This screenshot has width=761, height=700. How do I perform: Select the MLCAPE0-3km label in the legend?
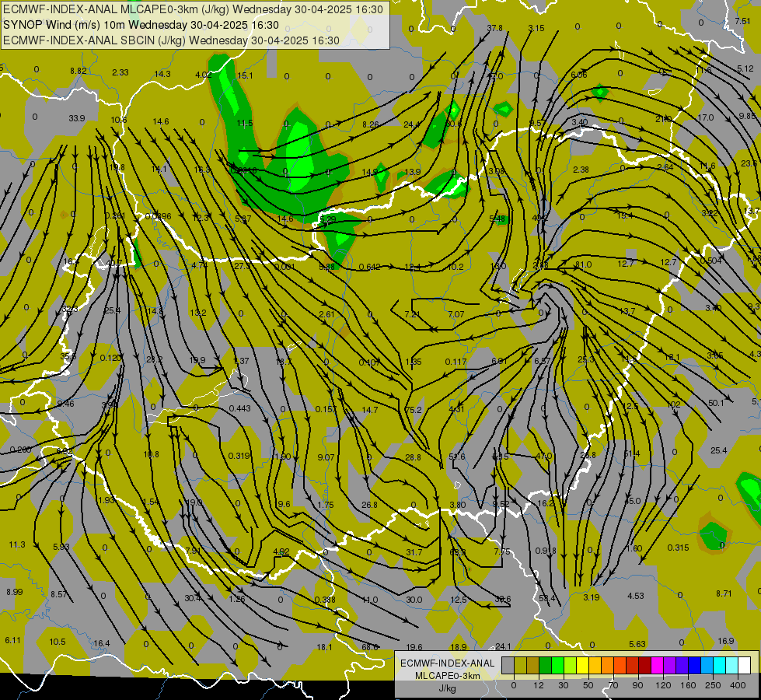pyautogui.click(x=448, y=676)
